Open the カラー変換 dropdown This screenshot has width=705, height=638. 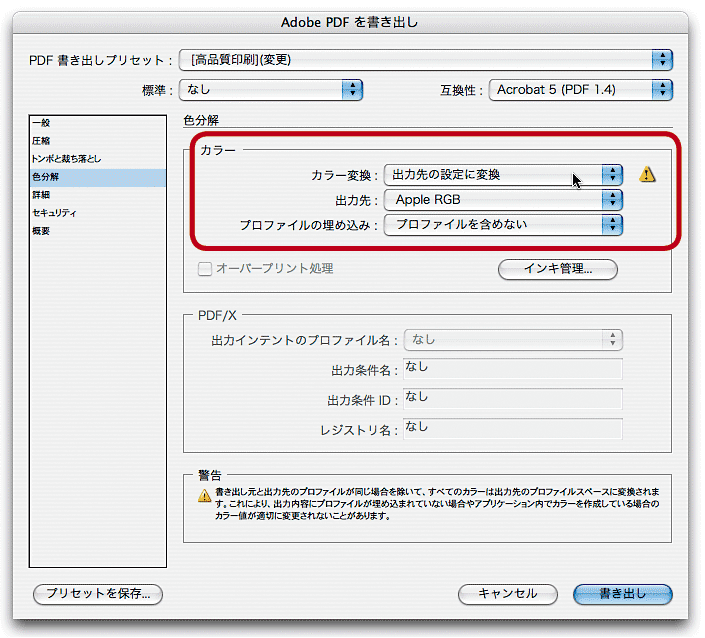(503, 175)
